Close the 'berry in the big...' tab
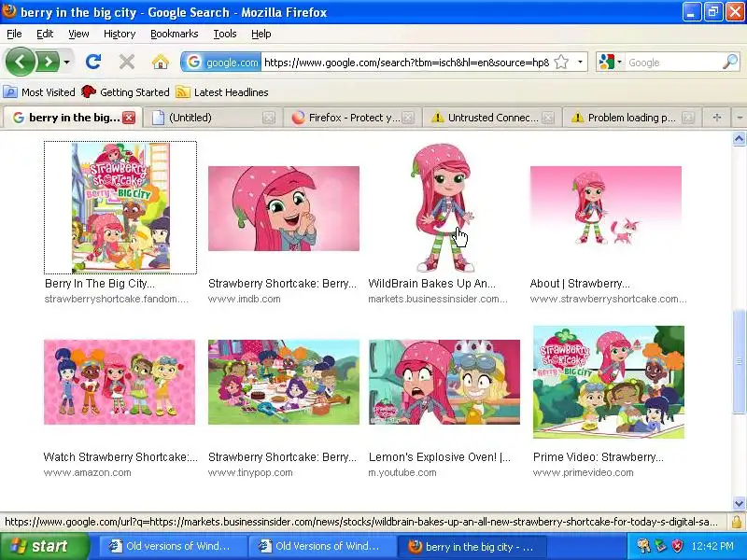This screenshot has height=560, width=747. [129, 118]
